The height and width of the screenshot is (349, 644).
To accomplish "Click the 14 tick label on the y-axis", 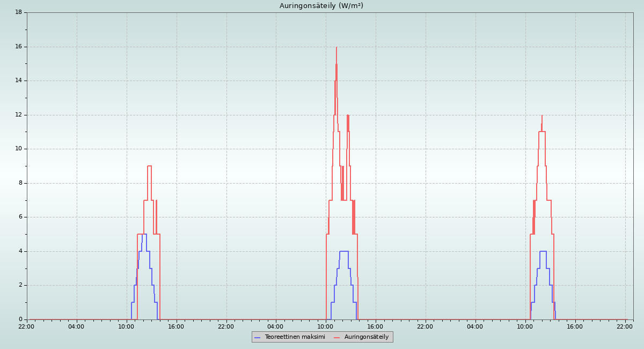I will [18, 81].
